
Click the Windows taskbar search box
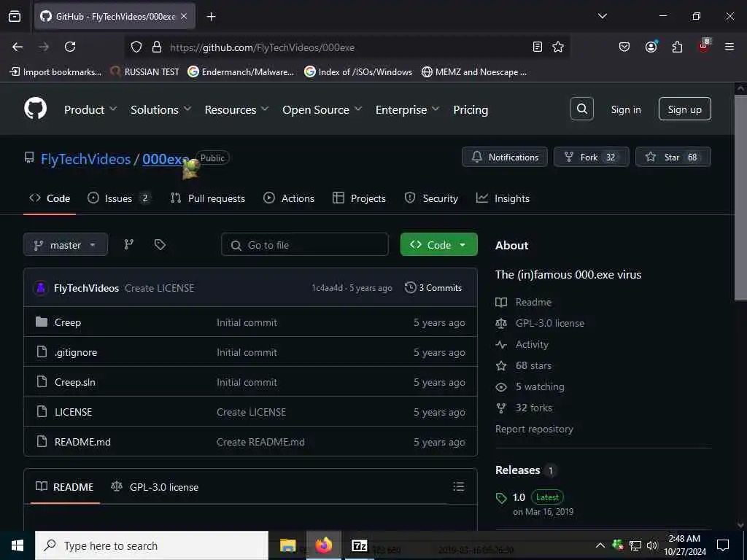(152, 545)
